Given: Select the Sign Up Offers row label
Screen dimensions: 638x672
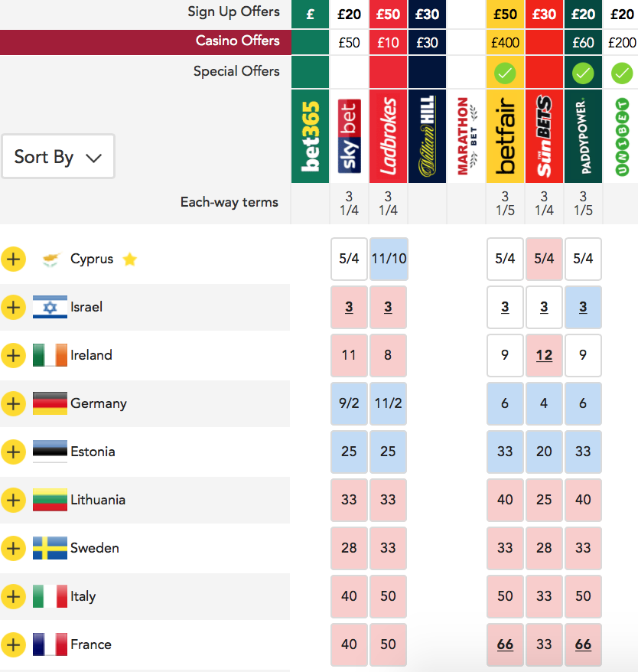Looking at the screenshot, I should click(x=233, y=12).
